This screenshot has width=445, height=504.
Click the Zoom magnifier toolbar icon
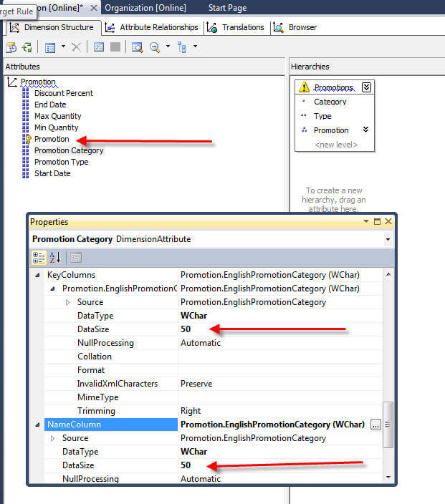tap(155, 47)
